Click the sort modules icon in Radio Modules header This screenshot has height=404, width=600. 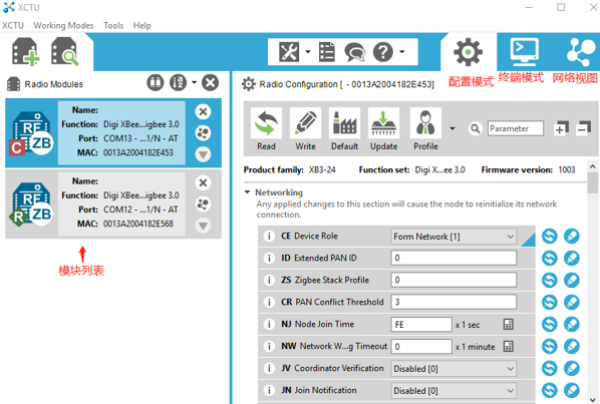click(x=178, y=83)
